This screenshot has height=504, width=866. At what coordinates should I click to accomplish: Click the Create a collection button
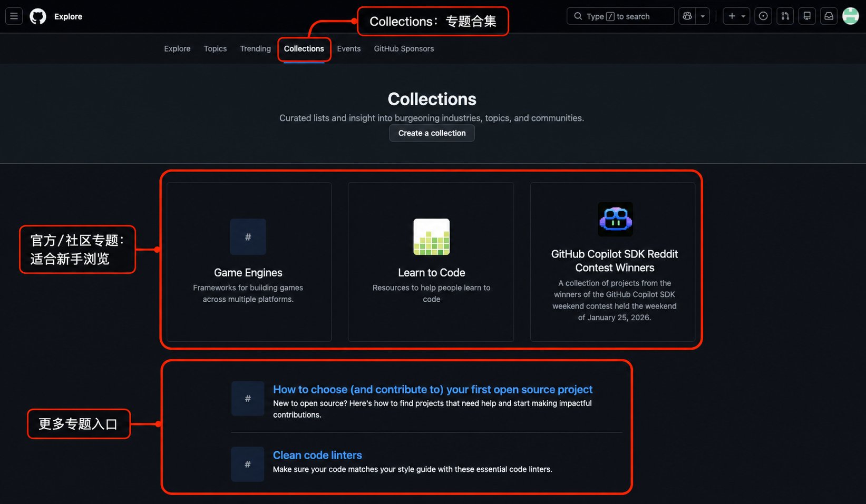(432, 133)
